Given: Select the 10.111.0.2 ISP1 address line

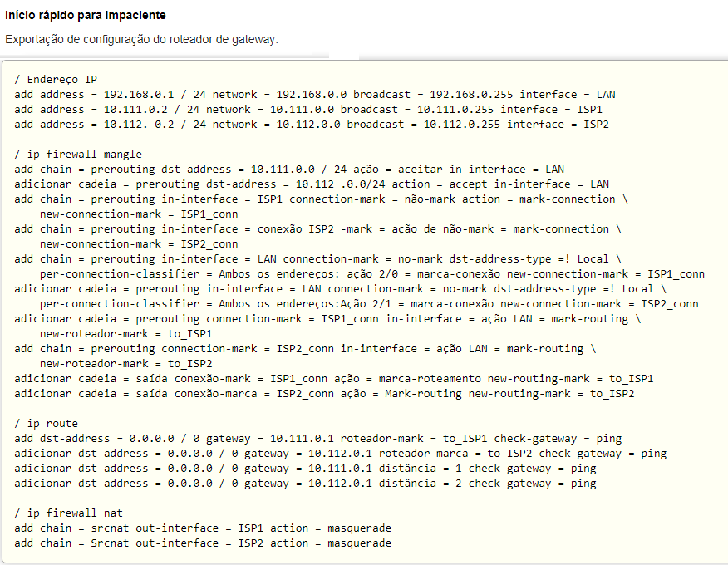Looking at the screenshot, I should click(308, 109).
